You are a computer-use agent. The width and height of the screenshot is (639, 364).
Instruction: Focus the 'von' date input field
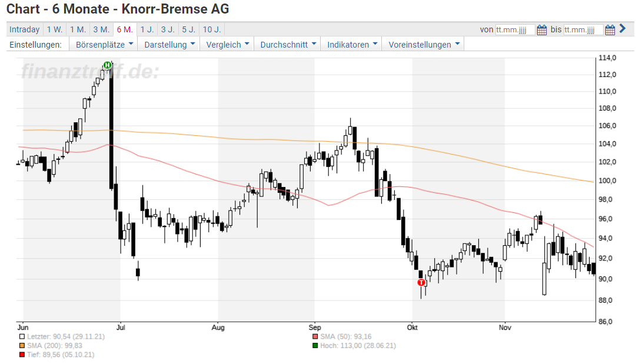515,30
